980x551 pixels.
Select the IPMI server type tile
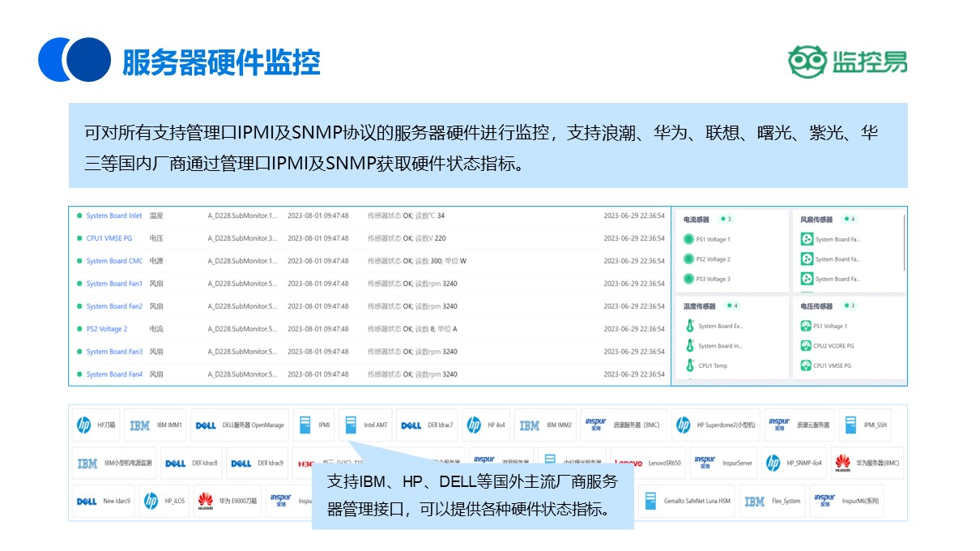[x=313, y=425]
